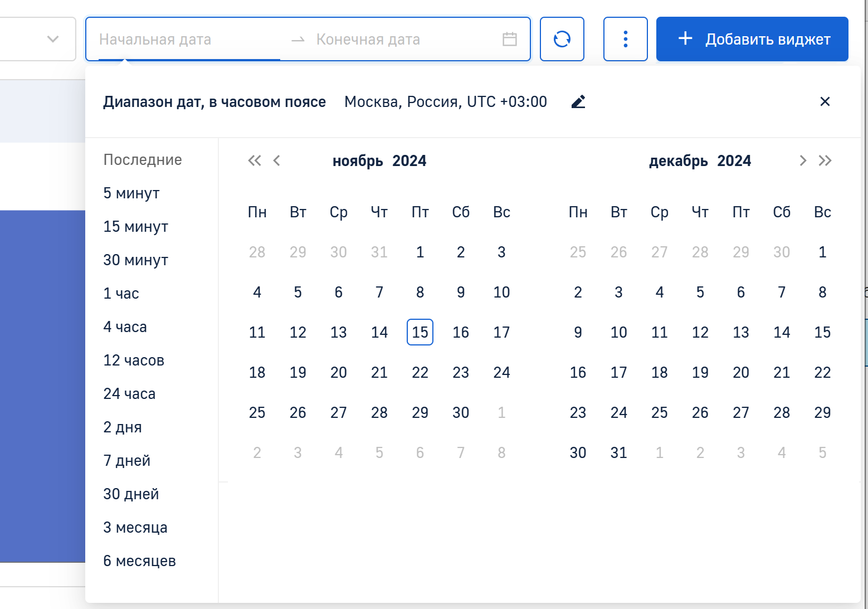This screenshot has height=609, width=868.
Task: Expand the dropdown left of date range
Action: point(52,39)
